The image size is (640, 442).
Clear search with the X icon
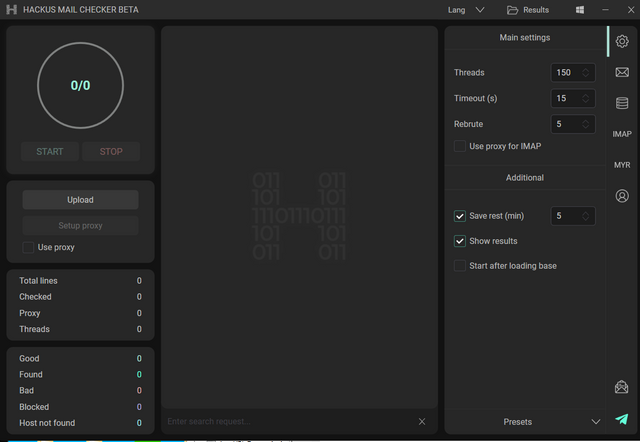tap(422, 422)
